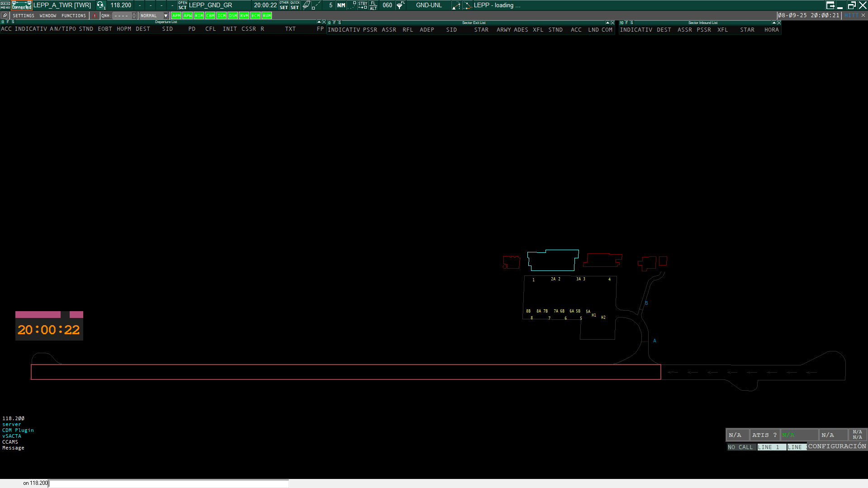Image resolution: width=868 pixels, height=488 pixels.
Task: Click the headset voice communication icon
Action: coord(100,5)
